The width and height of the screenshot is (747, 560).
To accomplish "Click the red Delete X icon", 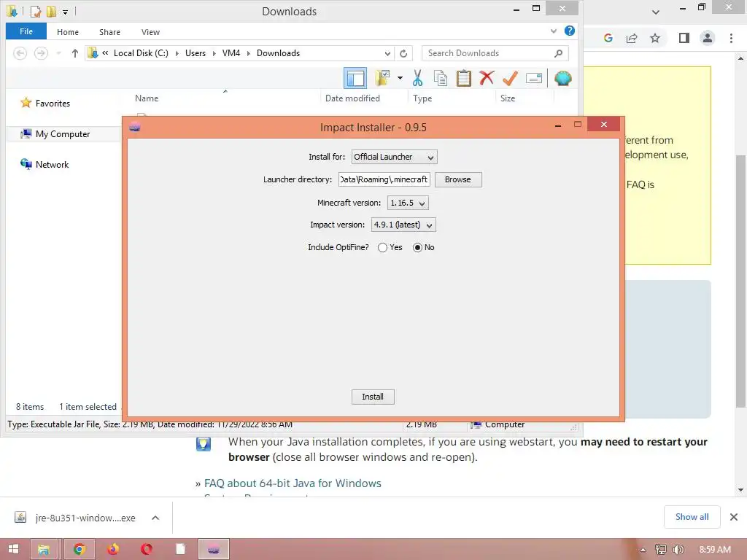I will [x=487, y=77].
